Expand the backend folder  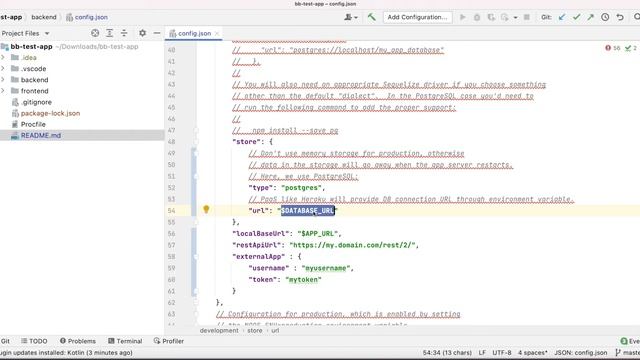(x=3, y=80)
